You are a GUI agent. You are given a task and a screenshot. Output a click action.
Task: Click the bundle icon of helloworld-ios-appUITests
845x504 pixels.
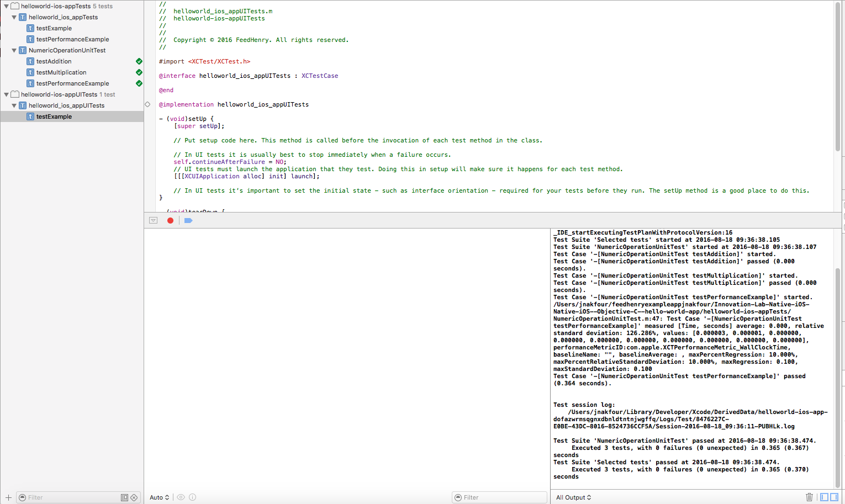click(x=15, y=94)
